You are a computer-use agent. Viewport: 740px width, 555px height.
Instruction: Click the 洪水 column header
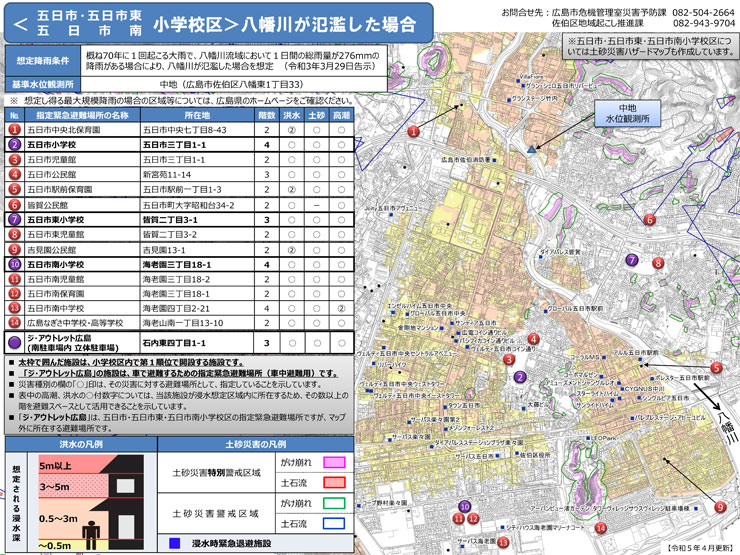(x=292, y=115)
